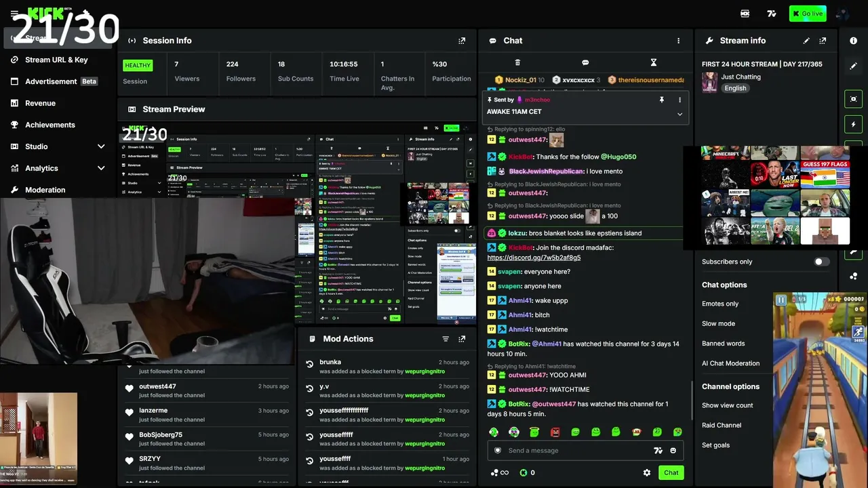Screen dimensions: 868x488
Task: Click the pin icon on the pinned message
Action: pos(662,100)
